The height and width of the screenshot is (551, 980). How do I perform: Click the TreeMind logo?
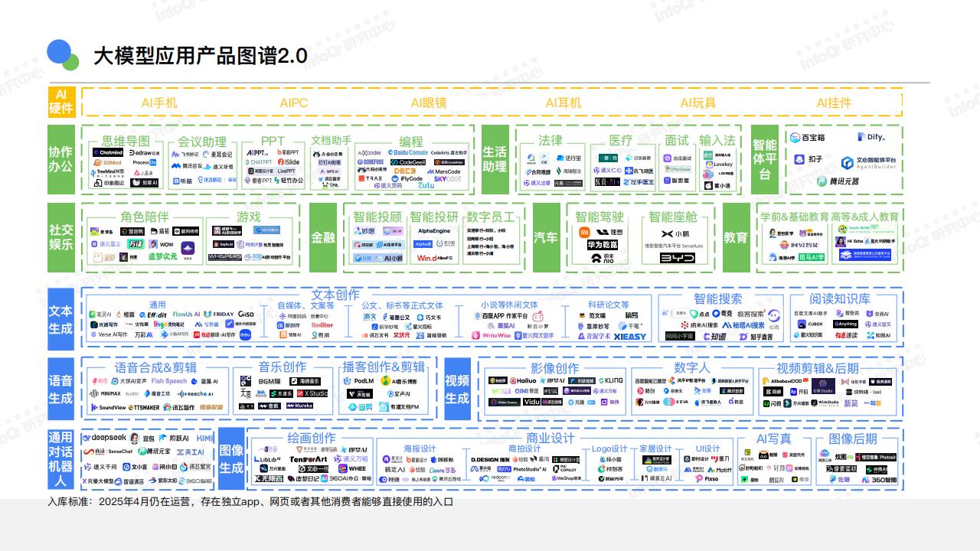click(108, 172)
